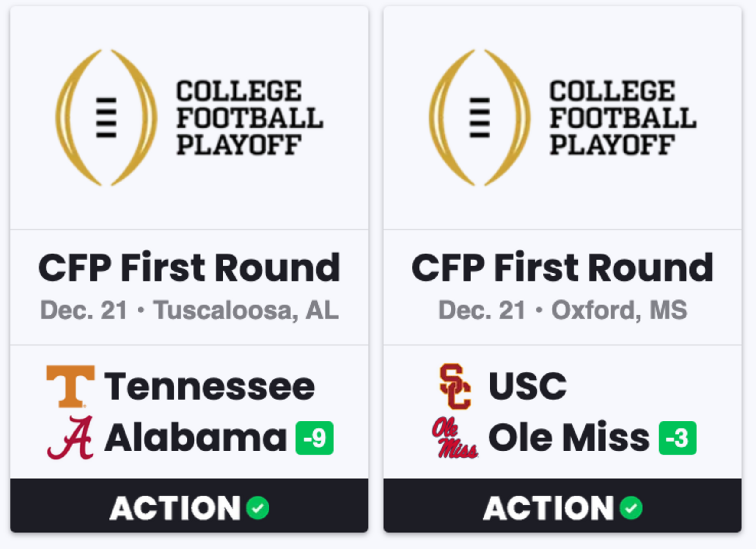Open the Oxford CFP First Round heading
This screenshot has width=756, height=549.
pyautogui.click(x=563, y=267)
